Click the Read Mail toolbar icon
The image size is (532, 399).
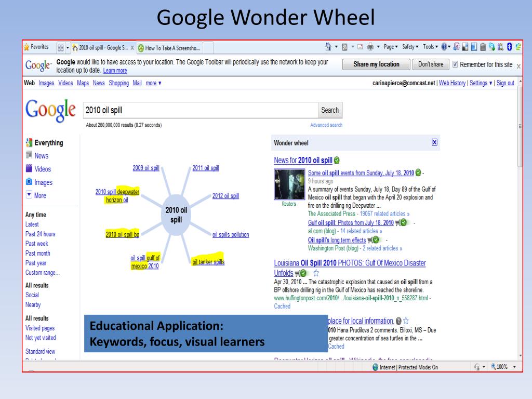360,47
